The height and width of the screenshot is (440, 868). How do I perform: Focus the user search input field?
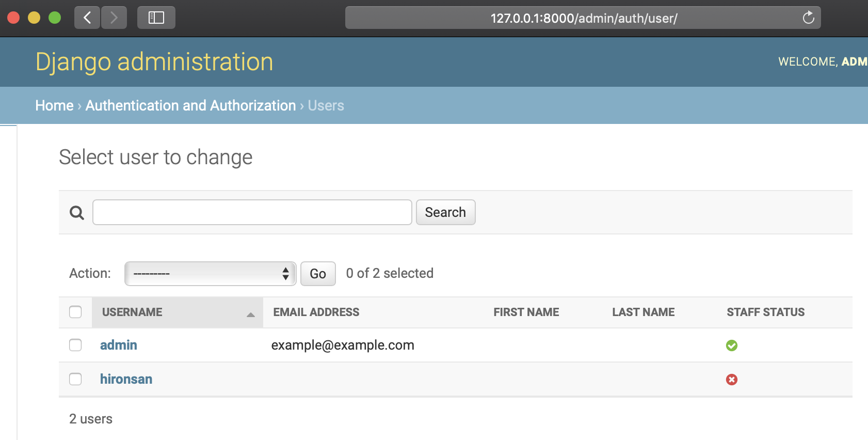coord(252,212)
